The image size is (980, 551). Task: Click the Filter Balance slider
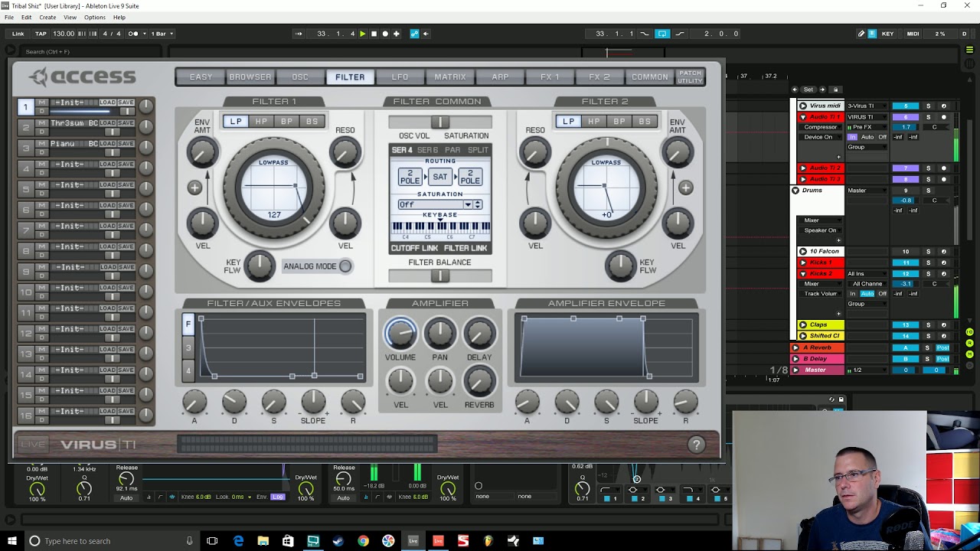439,275
